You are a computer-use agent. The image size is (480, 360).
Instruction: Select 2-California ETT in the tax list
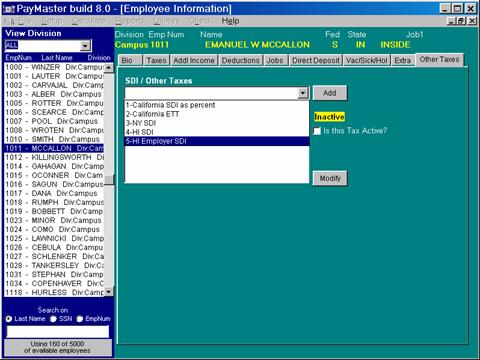click(x=217, y=114)
